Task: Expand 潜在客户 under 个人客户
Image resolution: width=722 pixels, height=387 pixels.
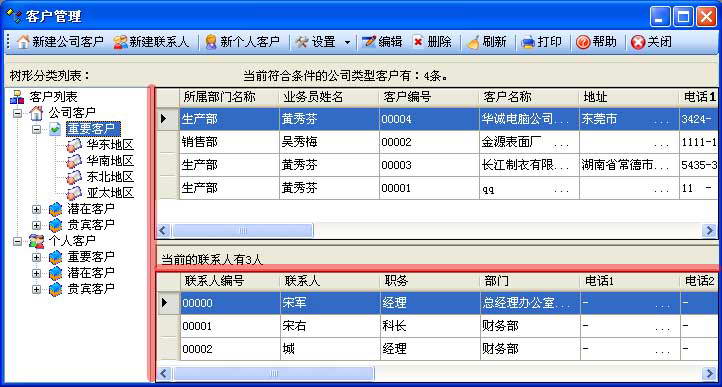Action: pos(36,273)
